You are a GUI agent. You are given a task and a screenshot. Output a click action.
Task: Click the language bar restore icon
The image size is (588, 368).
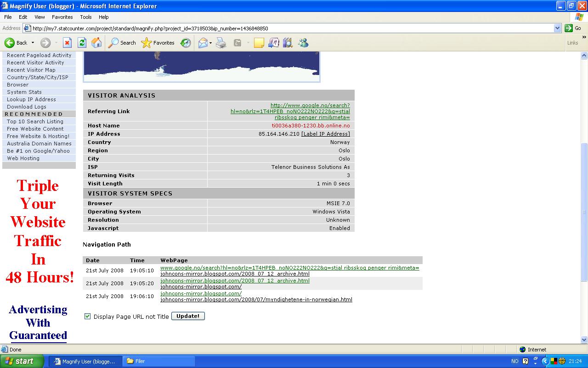536,359
